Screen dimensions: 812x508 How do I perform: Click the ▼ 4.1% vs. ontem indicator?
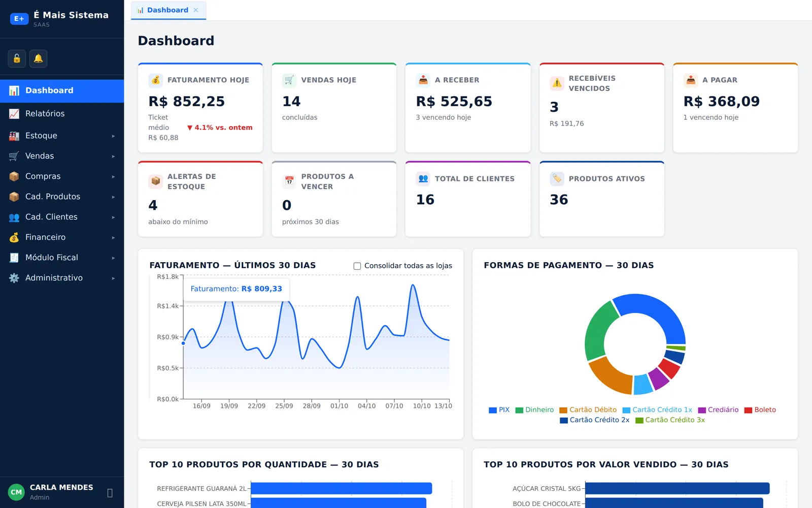220,128
